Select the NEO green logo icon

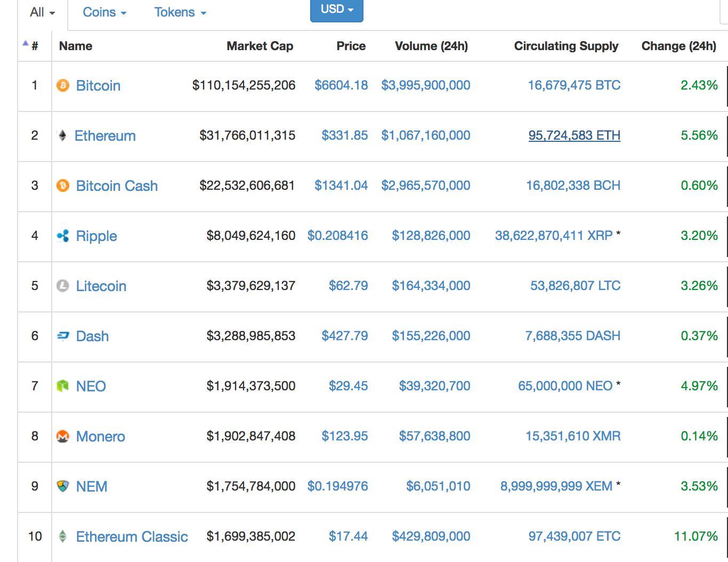pyautogui.click(x=62, y=386)
